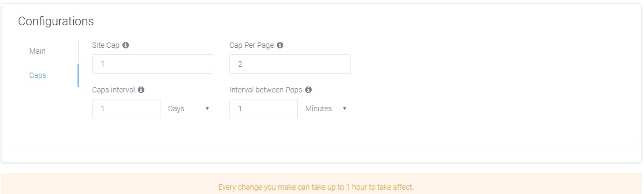The image size is (644, 194).
Task: Focus the Cap Per Page number field
Action: 290,64
